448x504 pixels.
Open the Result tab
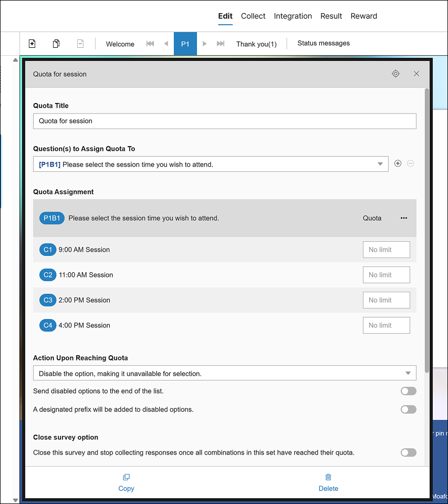(331, 16)
